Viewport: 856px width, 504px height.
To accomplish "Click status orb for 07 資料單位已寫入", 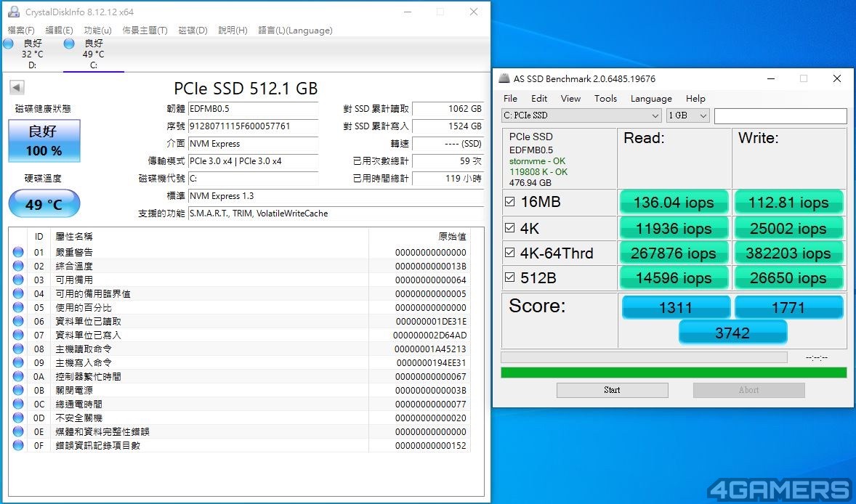I will (18, 335).
